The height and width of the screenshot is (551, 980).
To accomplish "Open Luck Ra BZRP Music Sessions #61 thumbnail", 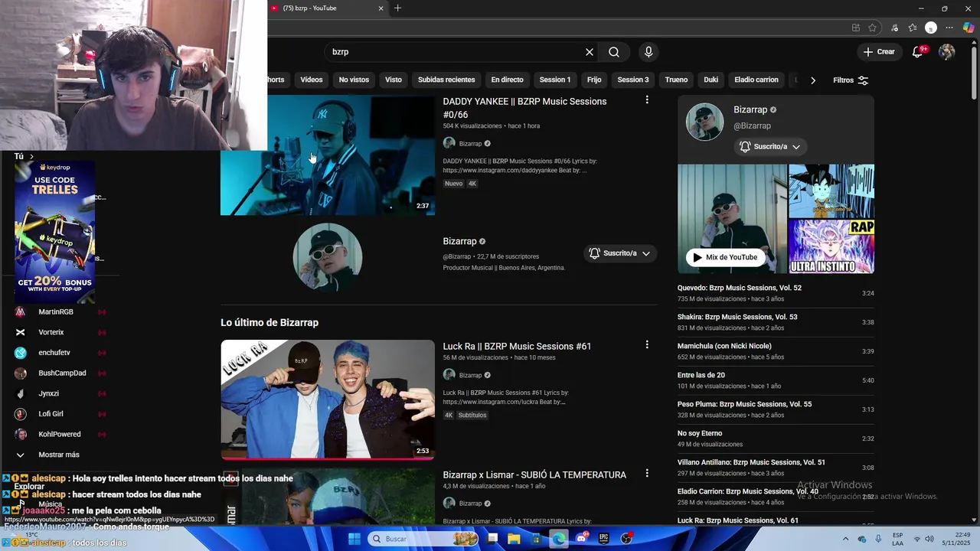I will 328,399.
